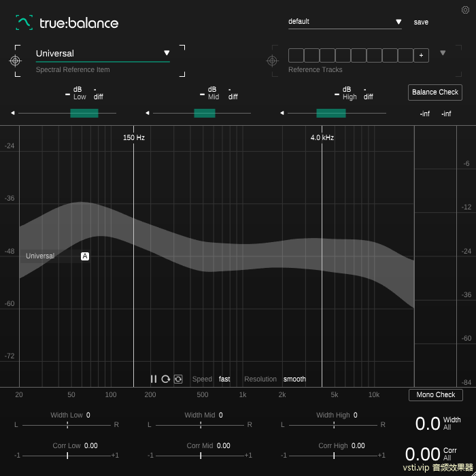
Task: Click the Corr Low meter
Action: click(x=67, y=456)
